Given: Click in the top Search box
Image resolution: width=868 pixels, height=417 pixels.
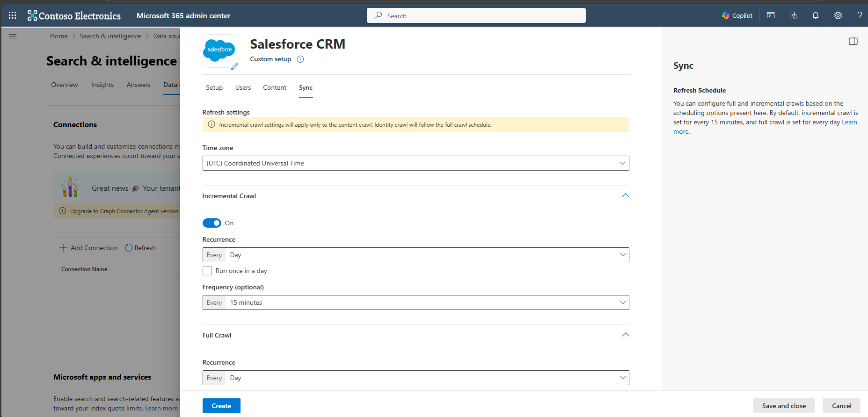Looking at the screenshot, I should 476,15.
